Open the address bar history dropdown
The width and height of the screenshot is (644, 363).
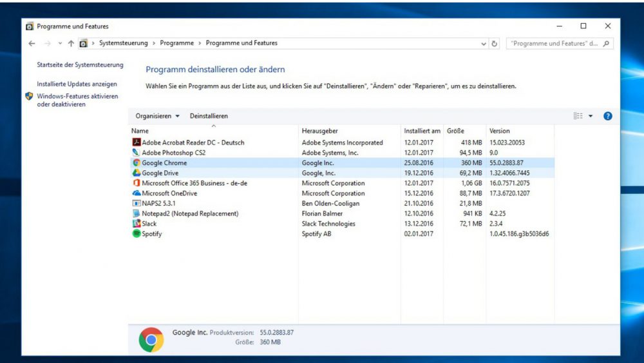click(x=484, y=44)
